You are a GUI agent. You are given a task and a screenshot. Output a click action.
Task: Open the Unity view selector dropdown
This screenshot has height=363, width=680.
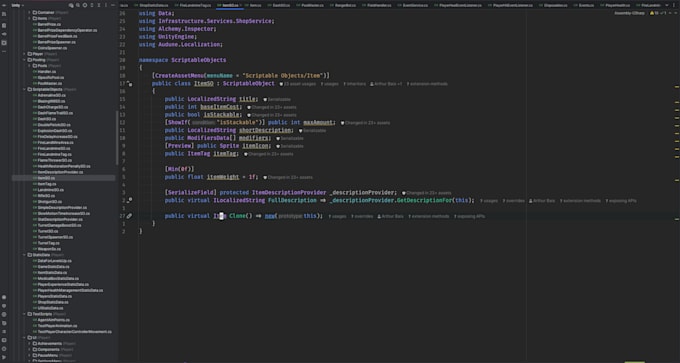click(x=18, y=5)
